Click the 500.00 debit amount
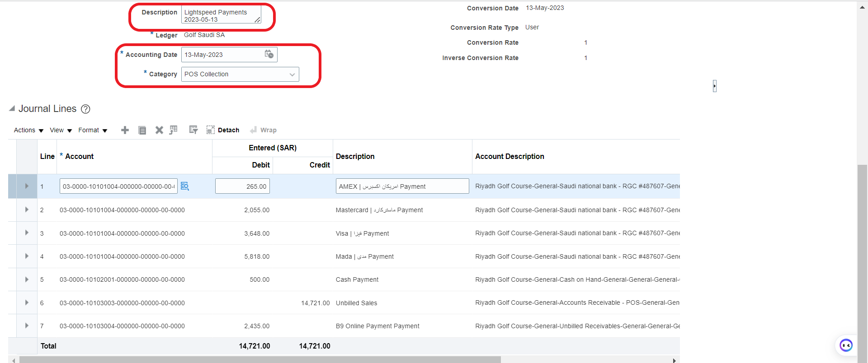 tap(259, 279)
